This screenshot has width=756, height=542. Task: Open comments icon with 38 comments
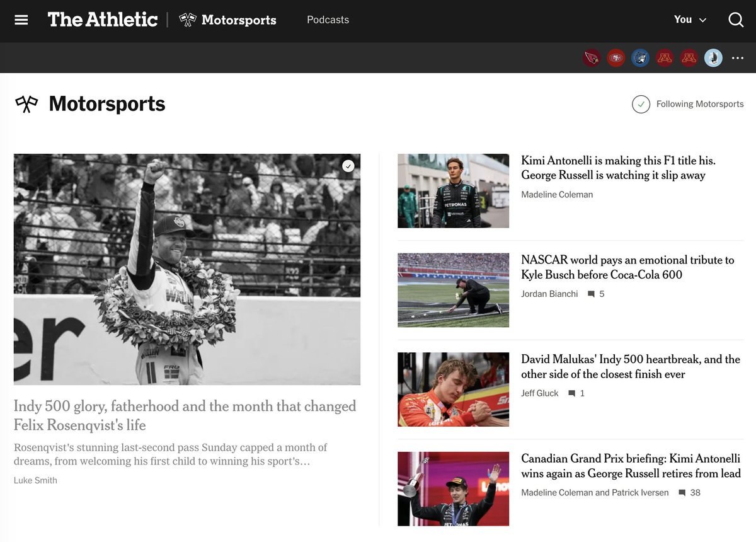[x=682, y=493]
